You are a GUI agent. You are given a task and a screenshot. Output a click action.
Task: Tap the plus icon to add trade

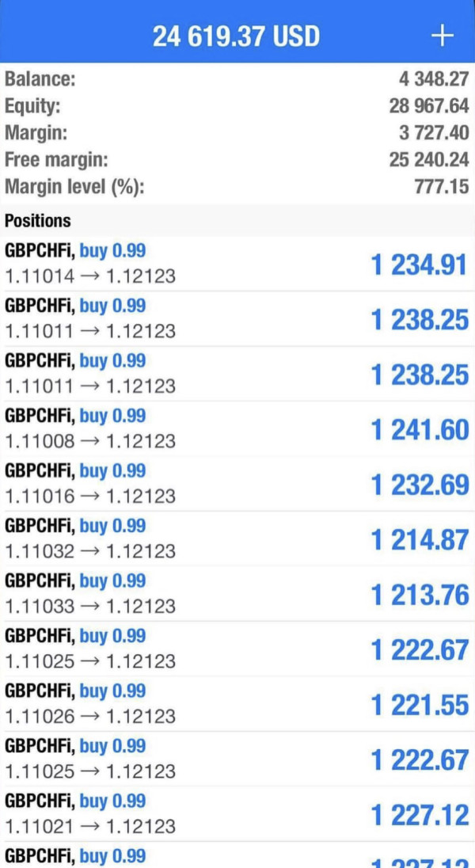442,36
